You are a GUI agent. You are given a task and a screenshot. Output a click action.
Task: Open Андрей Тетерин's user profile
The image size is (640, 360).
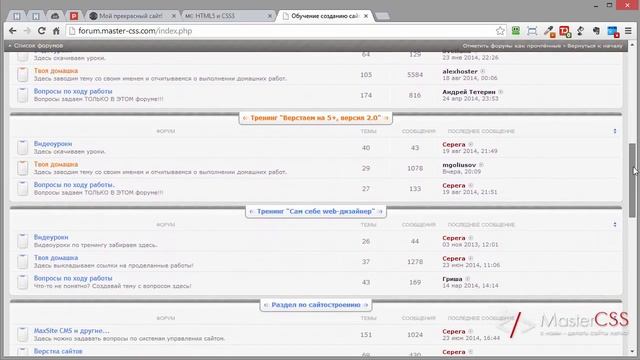click(469, 92)
